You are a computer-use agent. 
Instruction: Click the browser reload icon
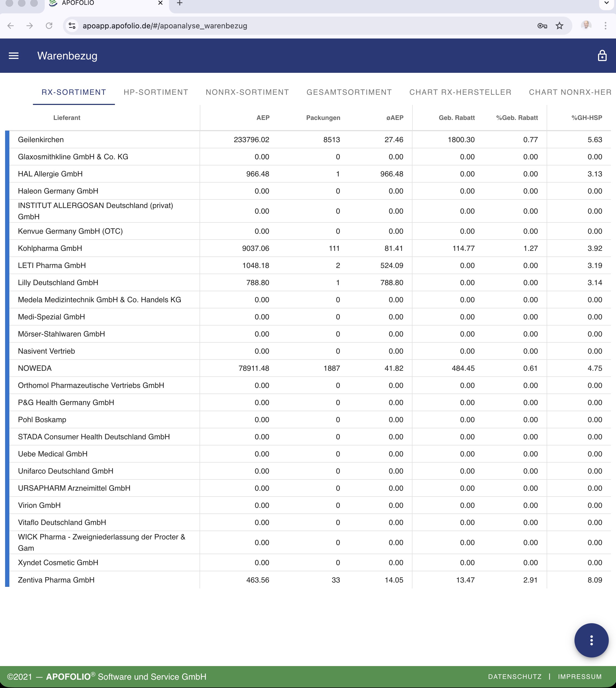[x=49, y=26]
